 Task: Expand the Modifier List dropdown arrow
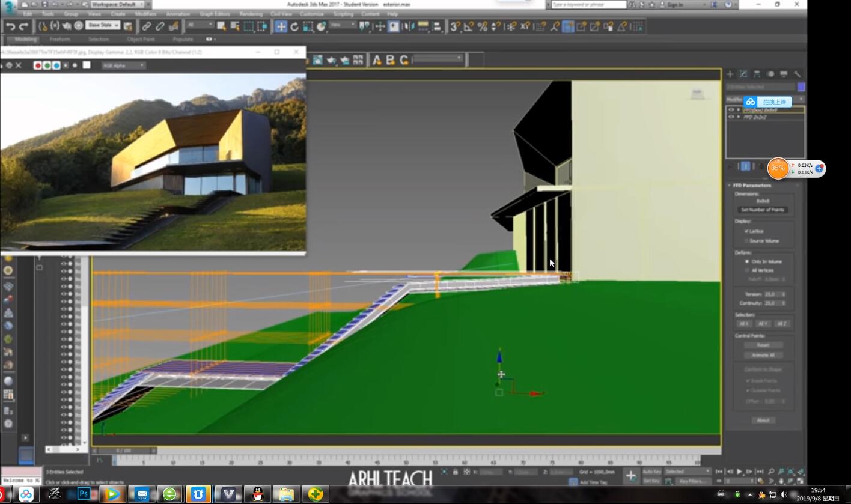click(x=801, y=100)
